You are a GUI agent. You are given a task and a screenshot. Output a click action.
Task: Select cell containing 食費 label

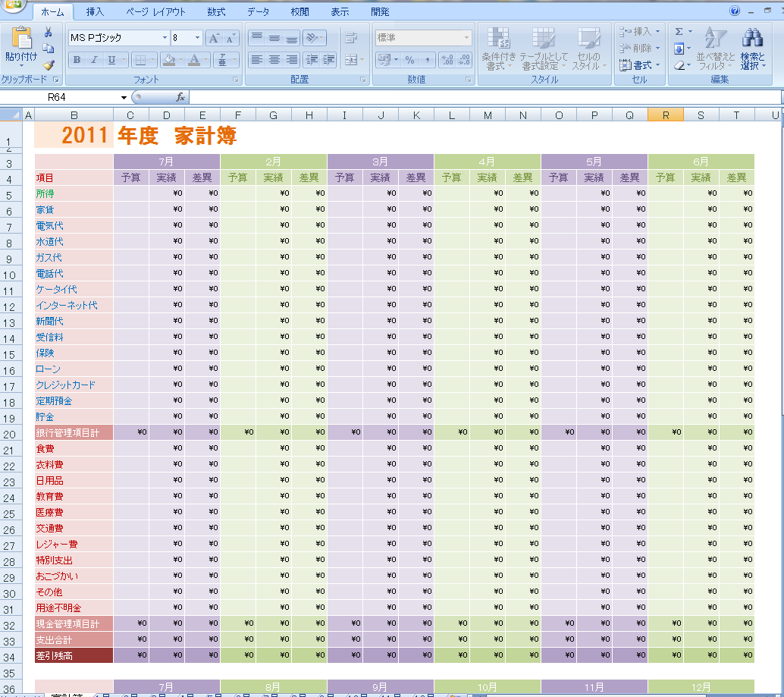pyautogui.click(x=74, y=448)
